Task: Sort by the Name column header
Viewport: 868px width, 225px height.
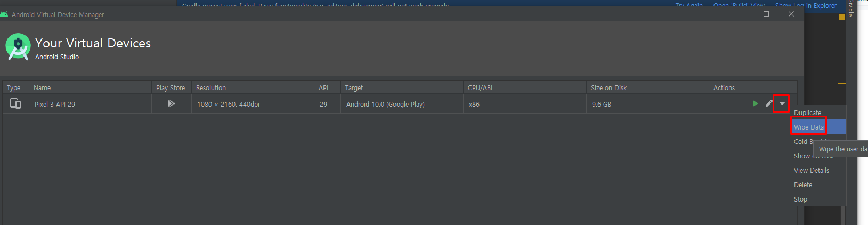Action: [90, 87]
